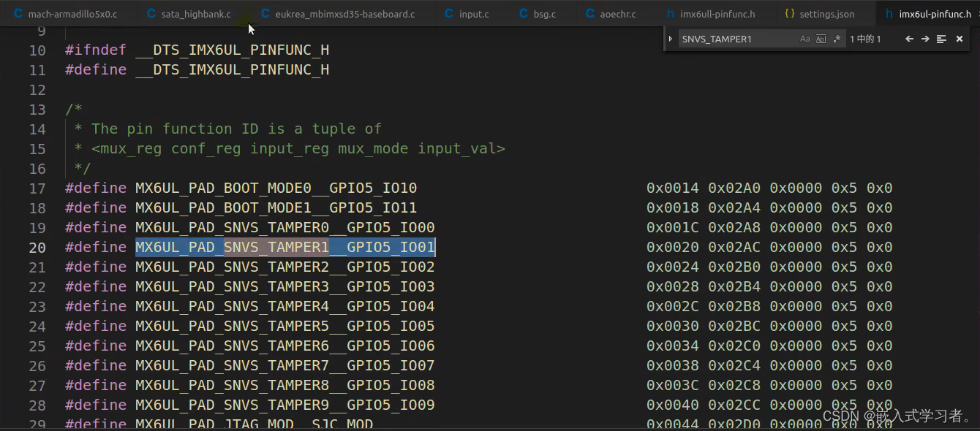The image size is (980, 431).
Task: Click the '1 中的 1' match count
Action: [x=865, y=39]
